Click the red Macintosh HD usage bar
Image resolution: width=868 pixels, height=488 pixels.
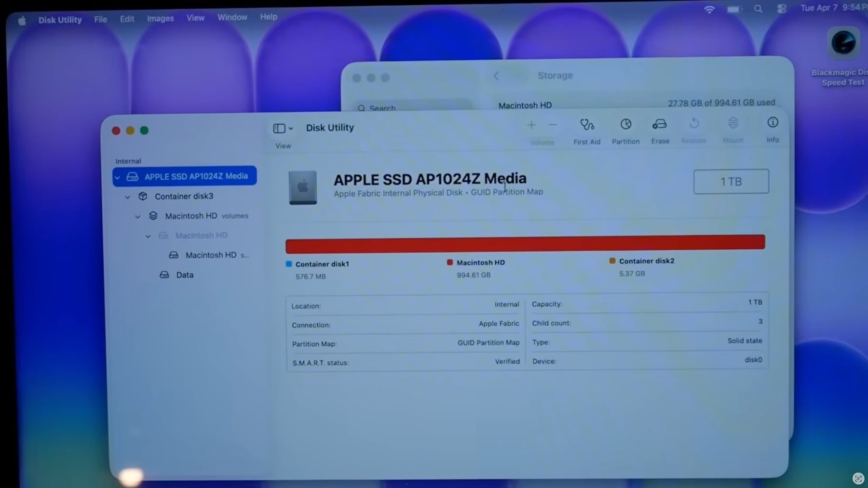[525, 242]
